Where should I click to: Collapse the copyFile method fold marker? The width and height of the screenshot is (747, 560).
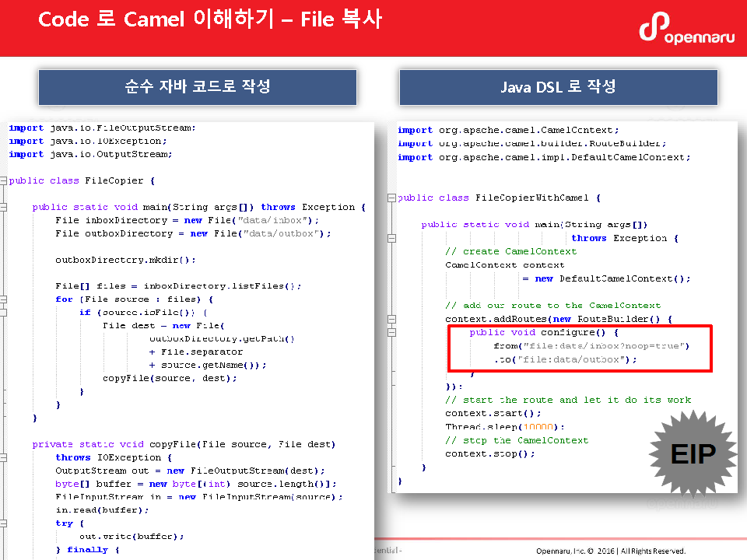click(x=4, y=444)
